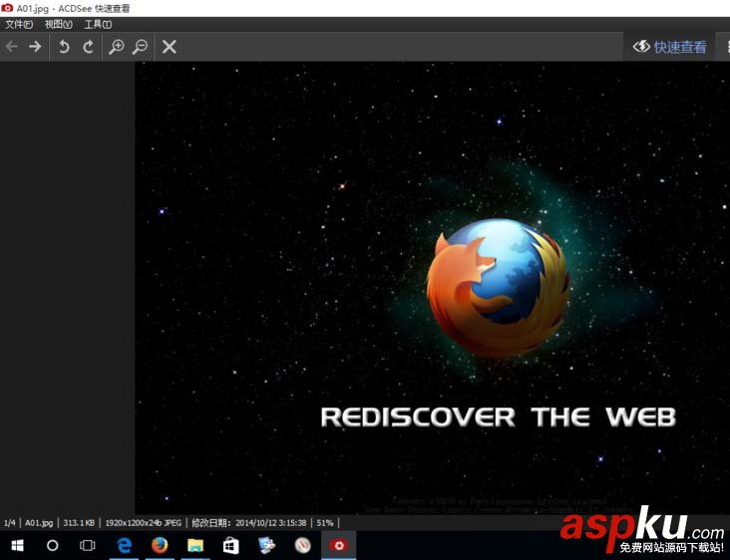The image size is (730, 560).
Task: Launch Firefox from taskbar
Action: coord(160,545)
